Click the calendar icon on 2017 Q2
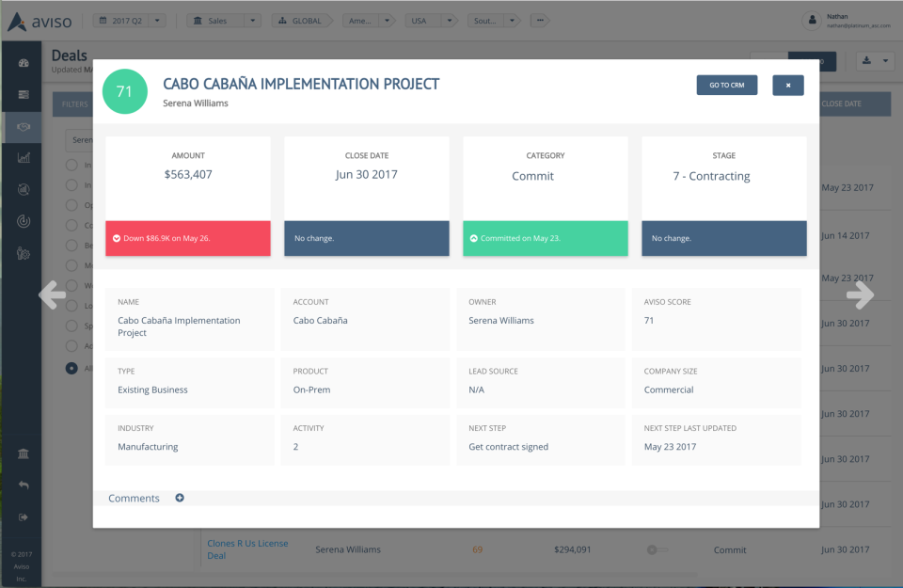Image resolution: width=903 pixels, height=588 pixels. coord(103,21)
